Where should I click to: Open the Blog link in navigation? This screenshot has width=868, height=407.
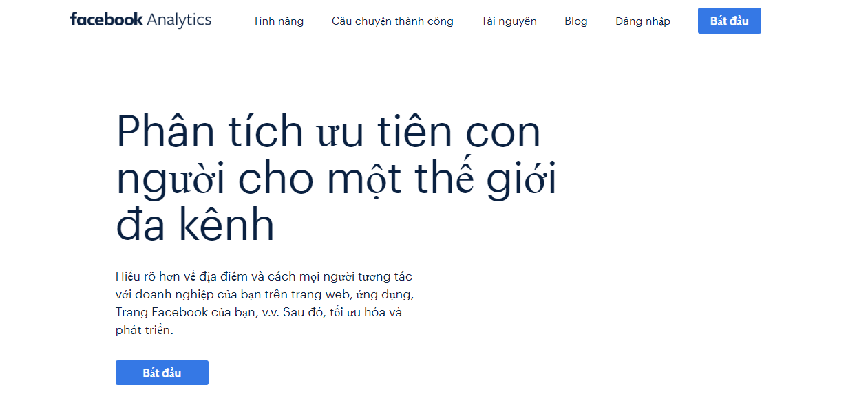(x=575, y=21)
